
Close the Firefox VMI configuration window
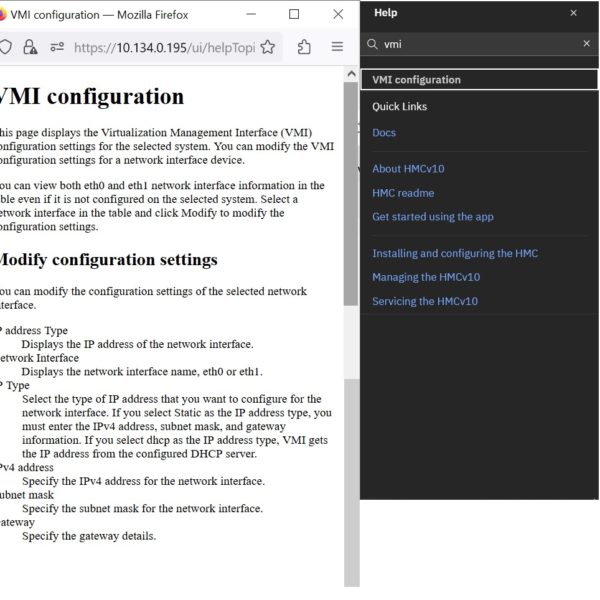(338, 14)
